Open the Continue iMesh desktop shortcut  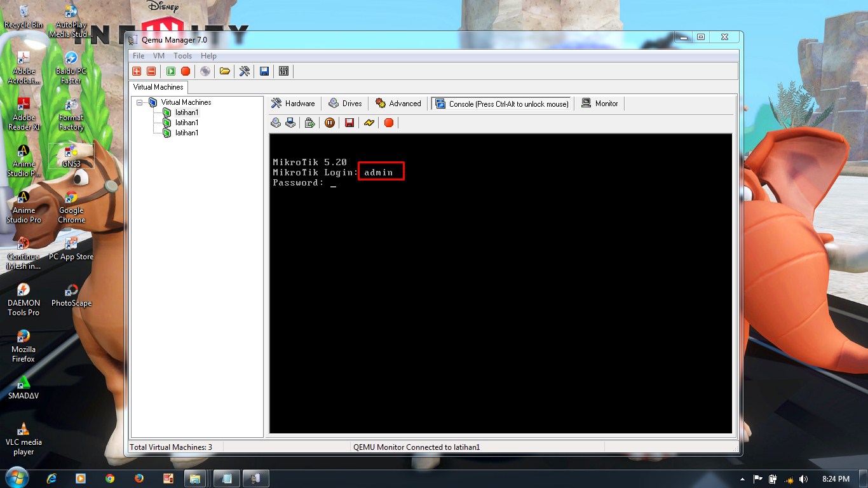pos(24,254)
